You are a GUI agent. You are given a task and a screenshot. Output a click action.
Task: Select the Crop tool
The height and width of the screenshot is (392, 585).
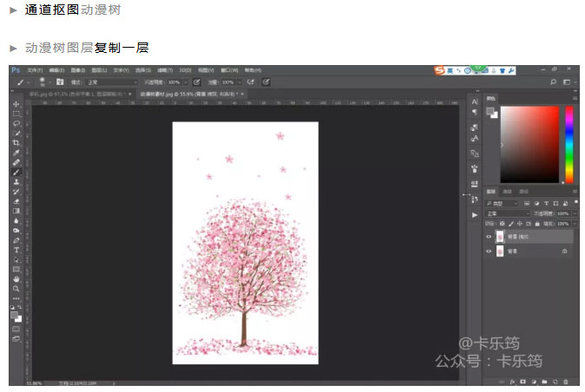16,142
